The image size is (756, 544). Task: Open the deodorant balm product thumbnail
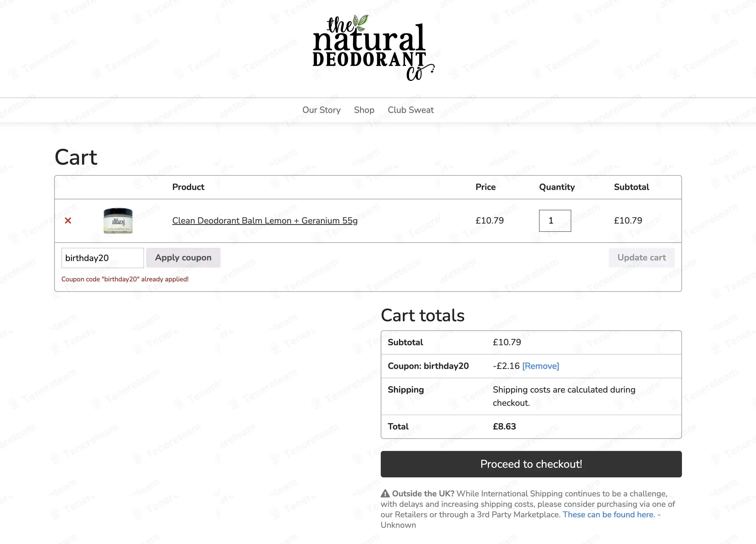click(118, 221)
